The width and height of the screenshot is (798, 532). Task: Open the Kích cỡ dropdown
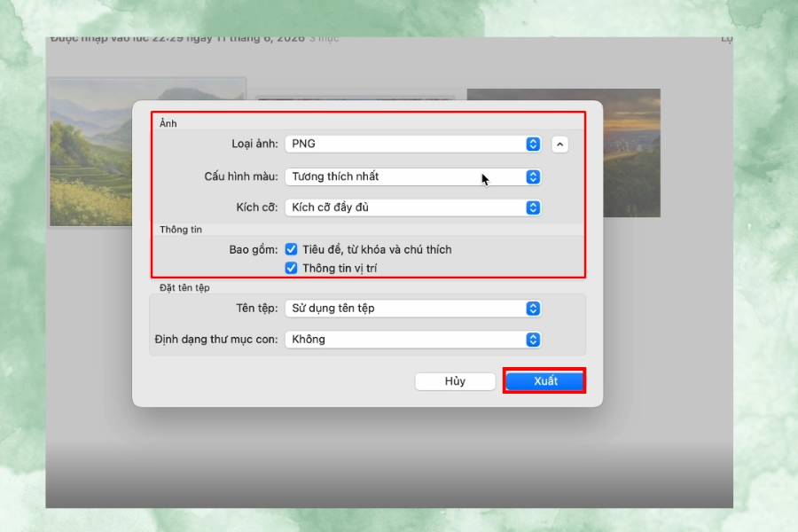(x=412, y=207)
